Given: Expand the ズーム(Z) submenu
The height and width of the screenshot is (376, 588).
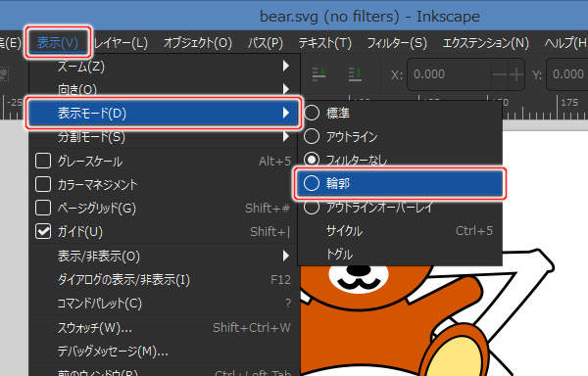Looking at the screenshot, I should tap(165, 67).
